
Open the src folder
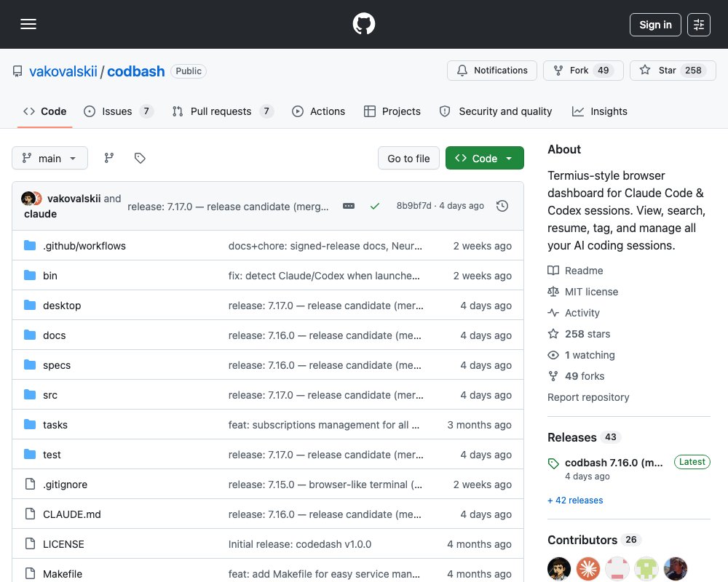tap(50, 395)
